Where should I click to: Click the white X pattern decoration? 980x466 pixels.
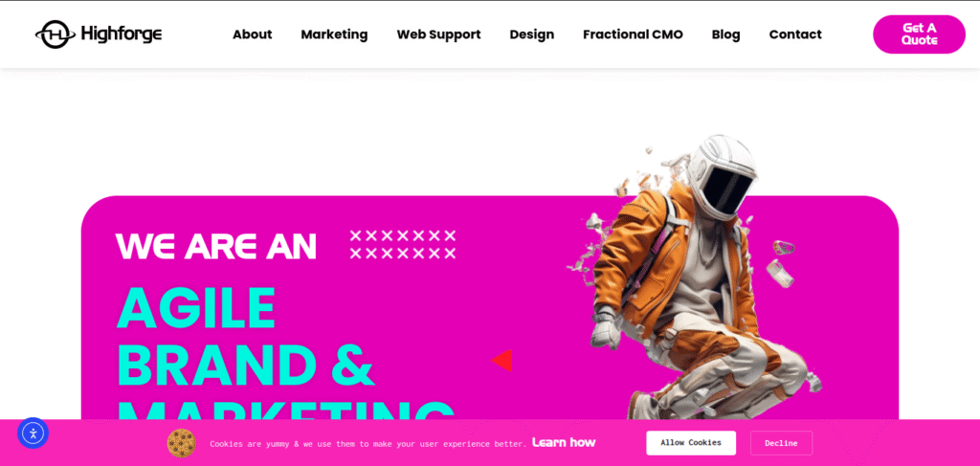pos(403,244)
